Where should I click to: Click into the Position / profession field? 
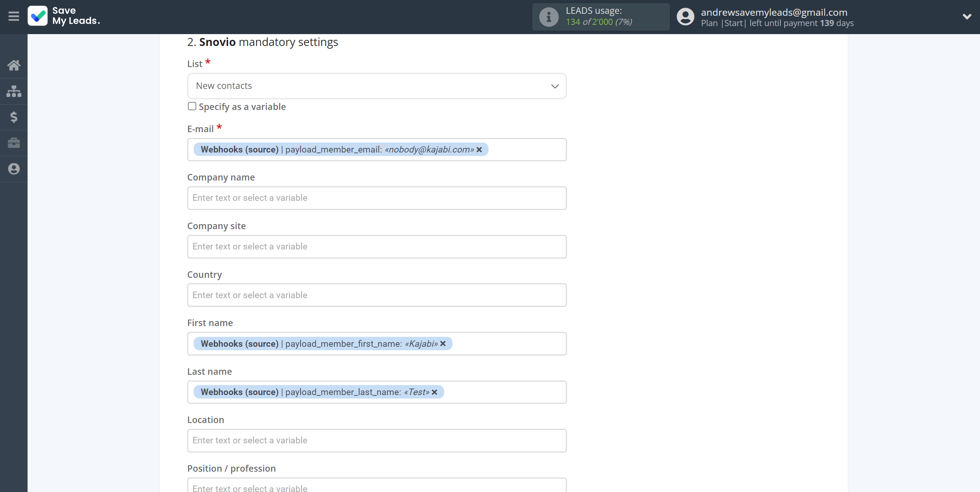point(377,485)
